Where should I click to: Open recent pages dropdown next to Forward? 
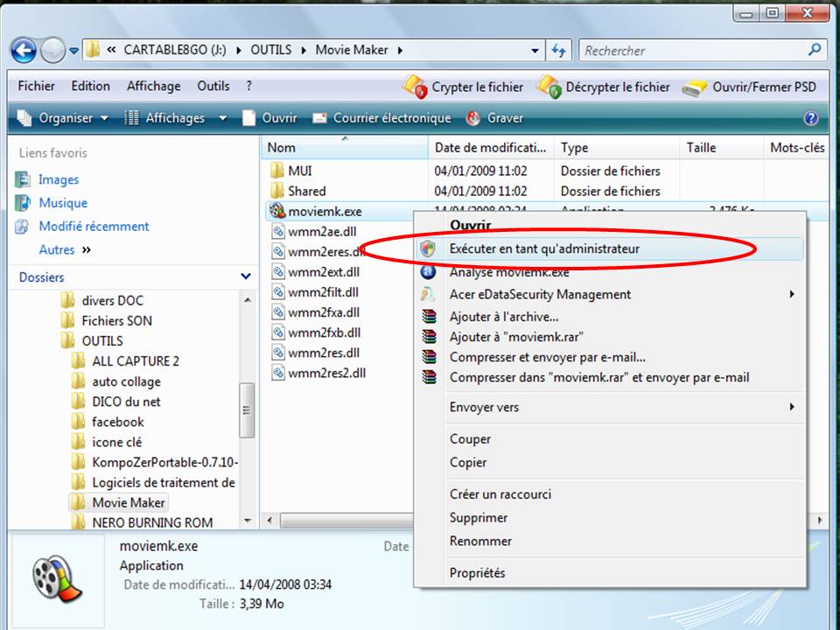73,51
